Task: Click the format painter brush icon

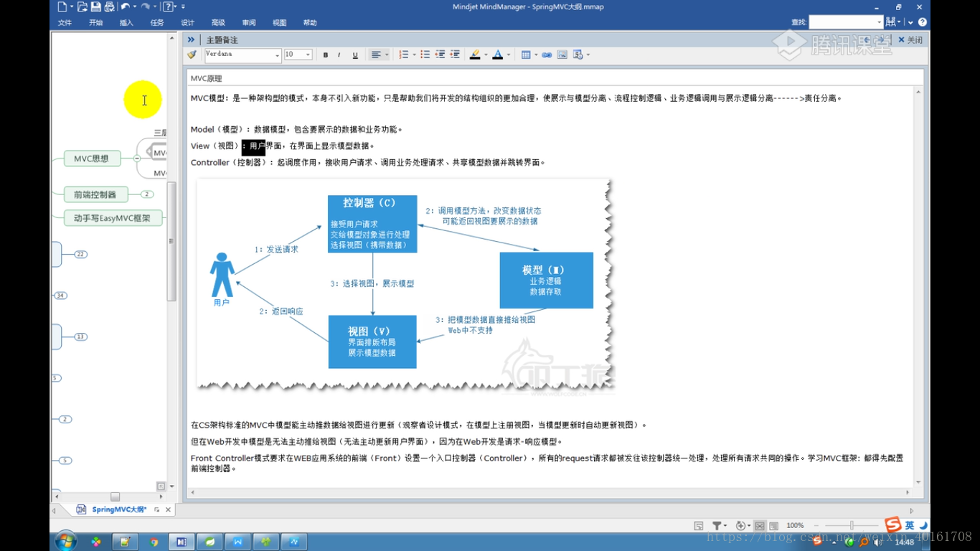Action: [192, 55]
